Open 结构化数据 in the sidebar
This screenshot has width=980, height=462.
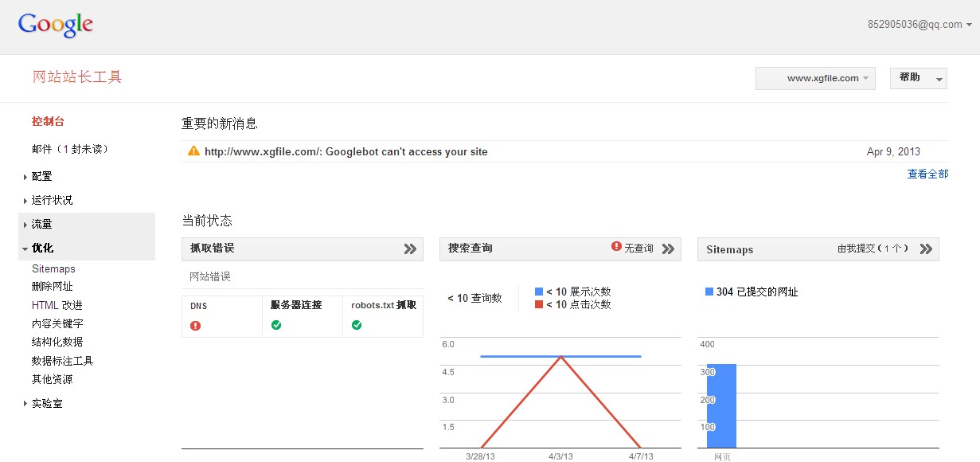[x=57, y=343]
